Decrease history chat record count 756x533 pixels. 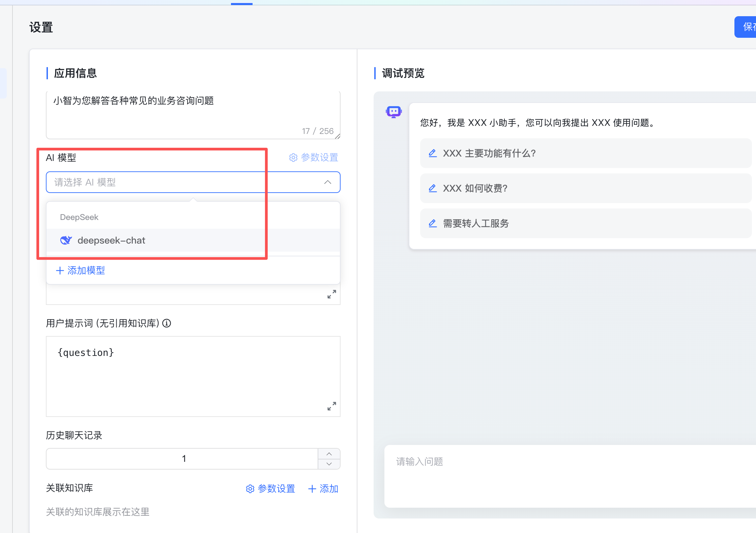click(x=329, y=464)
